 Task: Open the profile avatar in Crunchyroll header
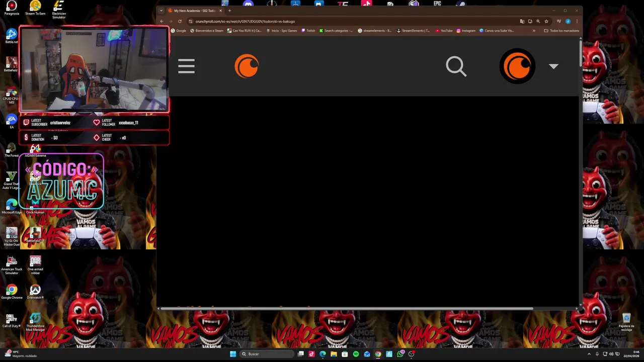(x=517, y=66)
